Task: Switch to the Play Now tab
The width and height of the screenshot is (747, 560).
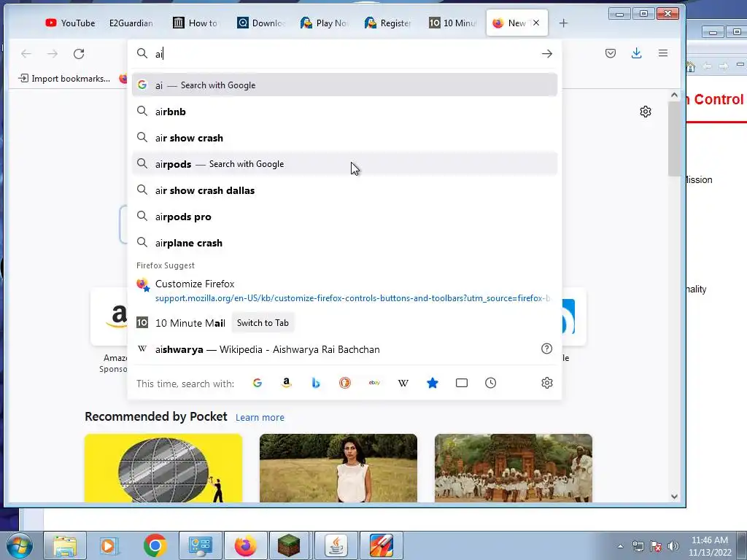Action: tap(325, 23)
